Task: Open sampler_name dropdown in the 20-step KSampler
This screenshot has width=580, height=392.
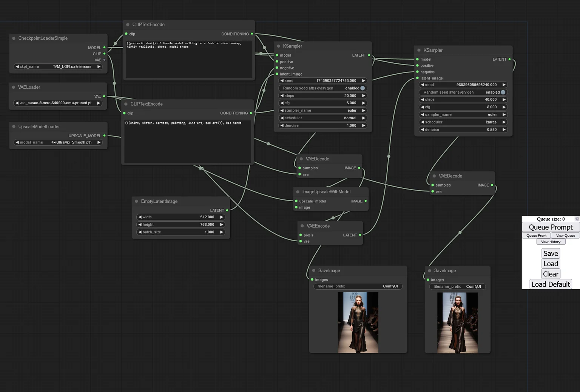Action: pos(322,111)
